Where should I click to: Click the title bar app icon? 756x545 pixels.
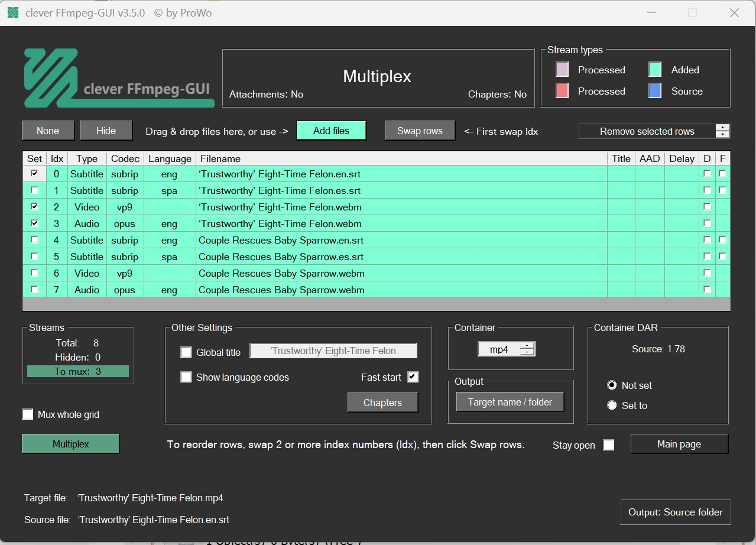[x=13, y=12]
